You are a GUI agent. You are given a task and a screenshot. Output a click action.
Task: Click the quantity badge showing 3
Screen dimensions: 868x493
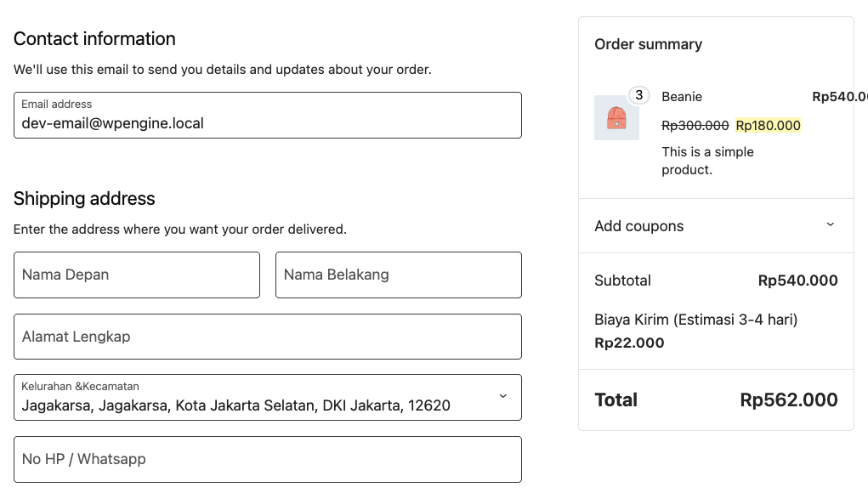tap(638, 95)
